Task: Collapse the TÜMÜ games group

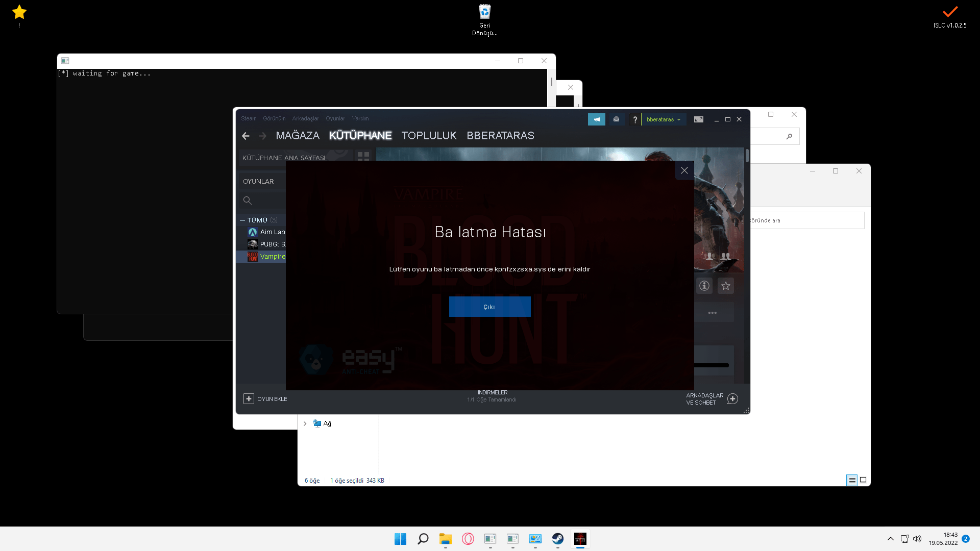Action: [242, 220]
